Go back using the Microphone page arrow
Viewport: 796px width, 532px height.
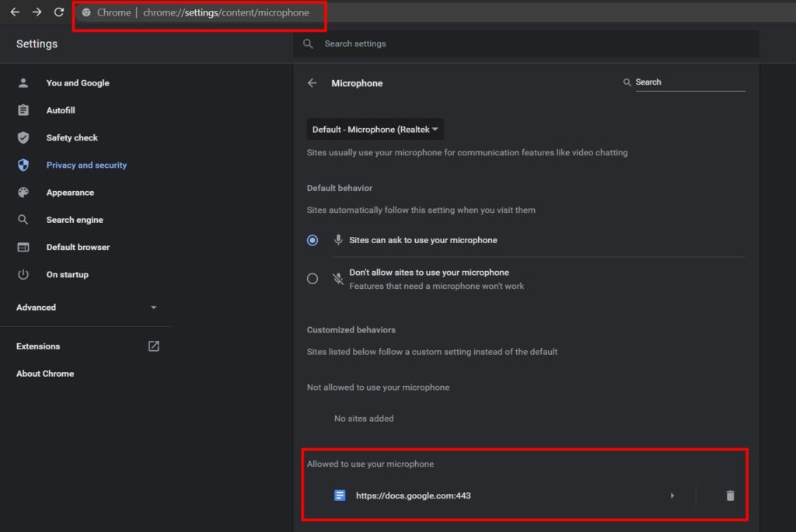pos(312,83)
